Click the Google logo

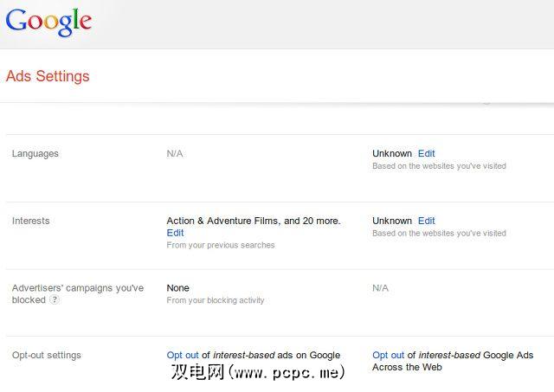pos(48,21)
